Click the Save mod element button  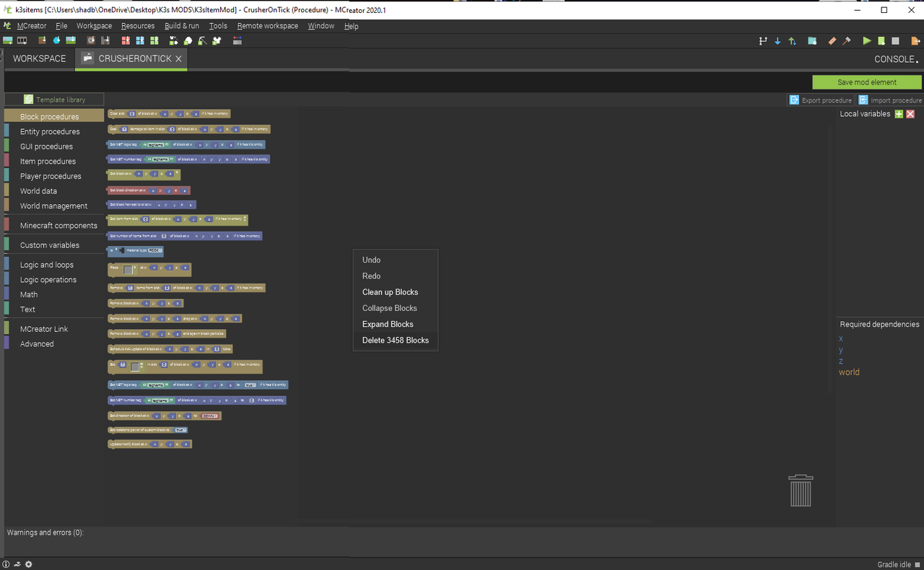tap(867, 82)
